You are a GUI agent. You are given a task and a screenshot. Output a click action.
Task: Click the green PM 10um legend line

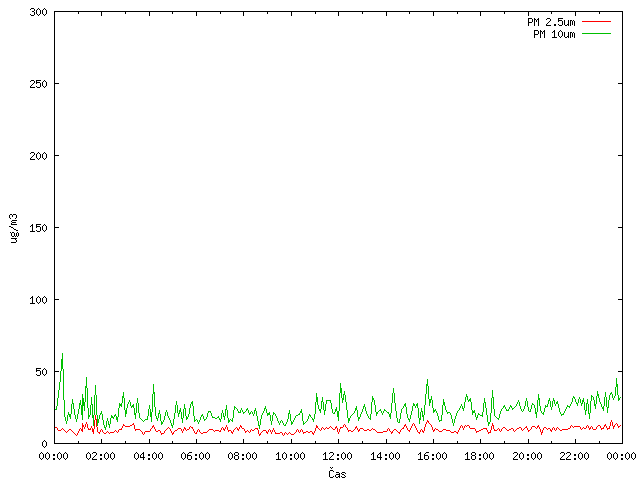click(x=596, y=34)
